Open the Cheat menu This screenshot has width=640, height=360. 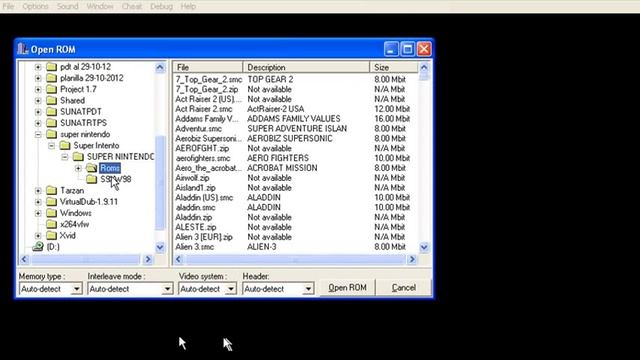[132, 6]
